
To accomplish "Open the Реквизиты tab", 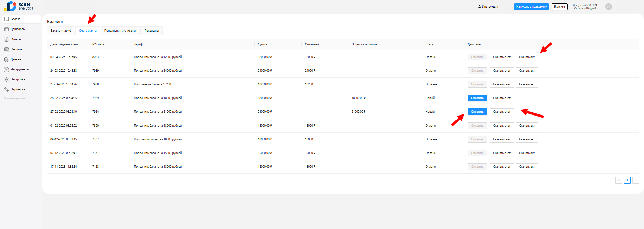I will pos(152,31).
